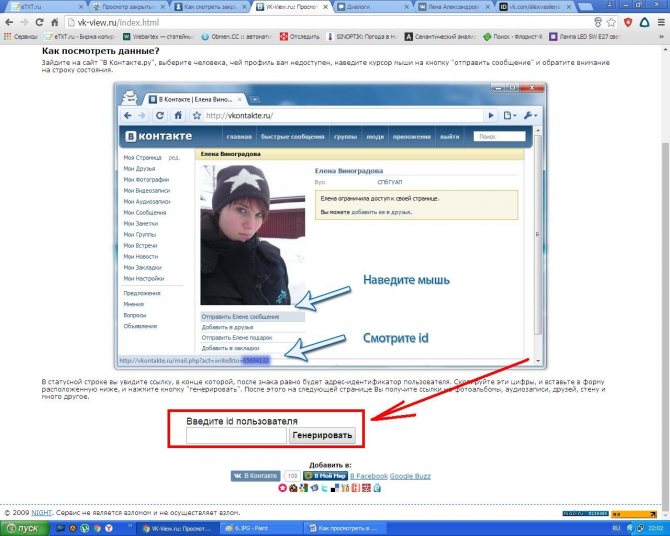
Task: Bookmark this page with the star icon
Action: coord(612,22)
